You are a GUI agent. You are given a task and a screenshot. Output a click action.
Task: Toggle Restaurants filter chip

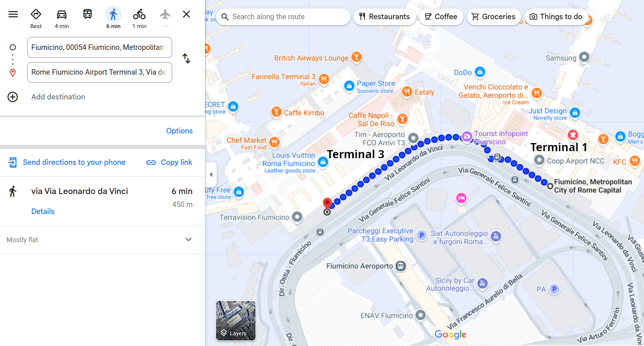pyautogui.click(x=384, y=17)
